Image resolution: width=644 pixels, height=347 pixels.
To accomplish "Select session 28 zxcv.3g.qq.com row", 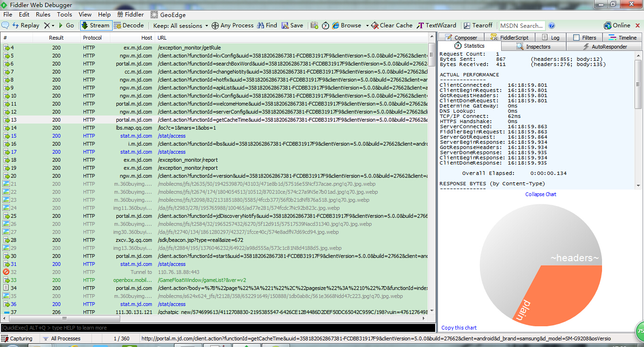I will point(215,240).
